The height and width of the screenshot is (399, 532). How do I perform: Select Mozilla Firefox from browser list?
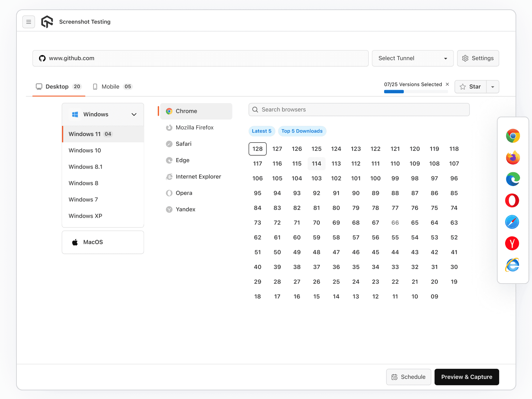(195, 127)
